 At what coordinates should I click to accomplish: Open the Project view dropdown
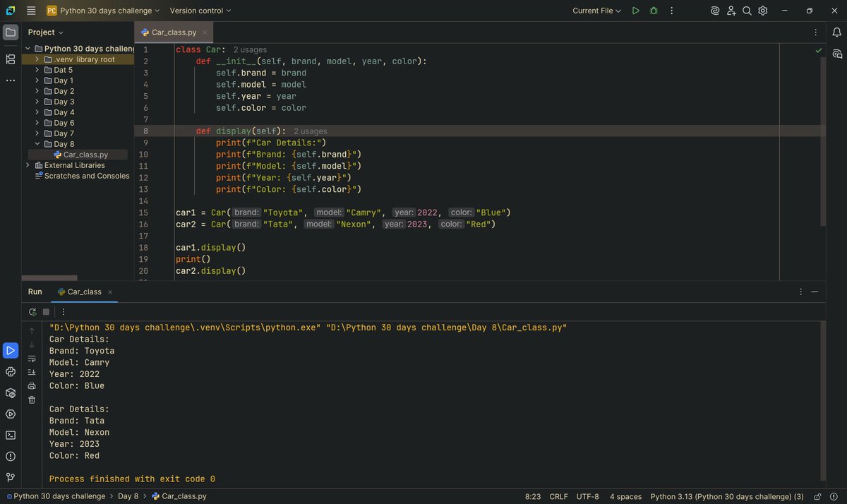coord(45,32)
